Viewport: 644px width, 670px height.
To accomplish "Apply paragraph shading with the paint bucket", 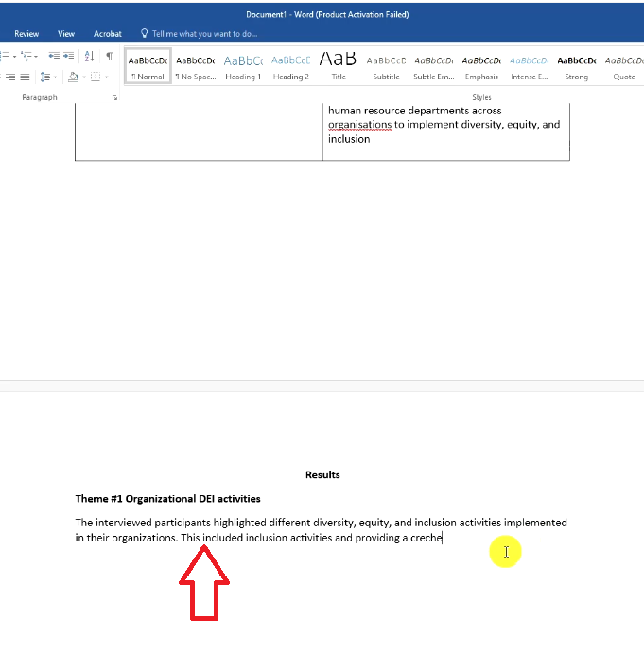I will coord(74,77).
